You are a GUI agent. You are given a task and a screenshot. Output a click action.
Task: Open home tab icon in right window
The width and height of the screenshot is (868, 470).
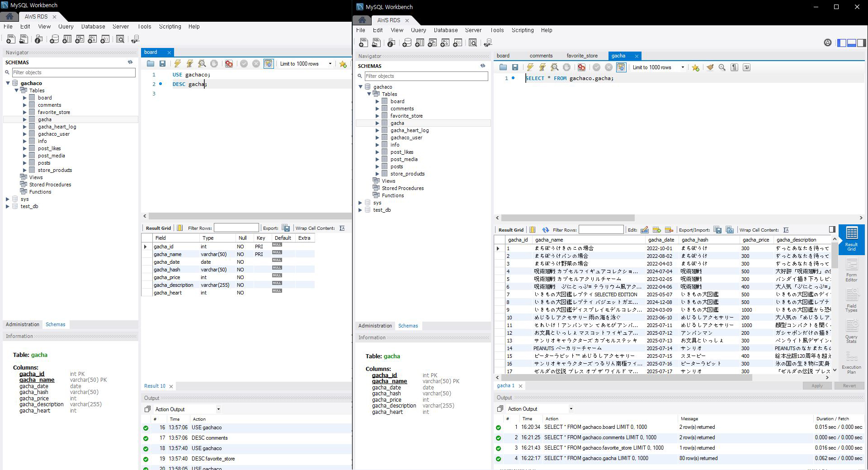coord(362,20)
